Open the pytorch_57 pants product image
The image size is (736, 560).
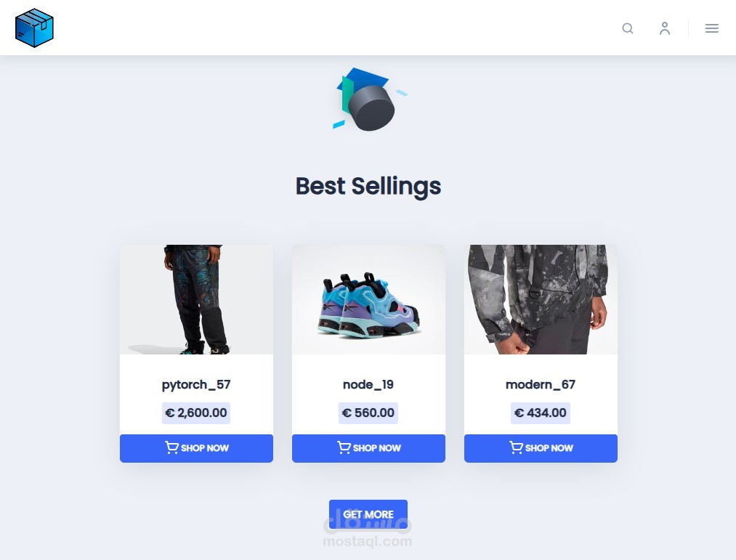click(x=196, y=299)
